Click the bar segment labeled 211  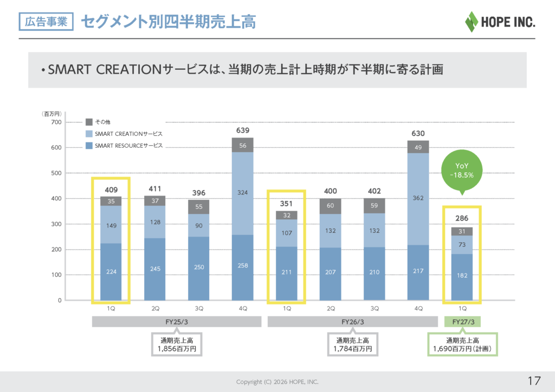coord(286,273)
